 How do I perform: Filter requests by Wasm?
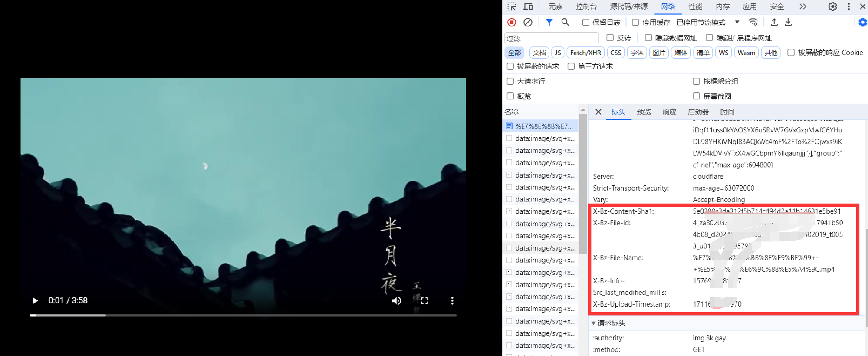pyautogui.click(x=746, y=53)
